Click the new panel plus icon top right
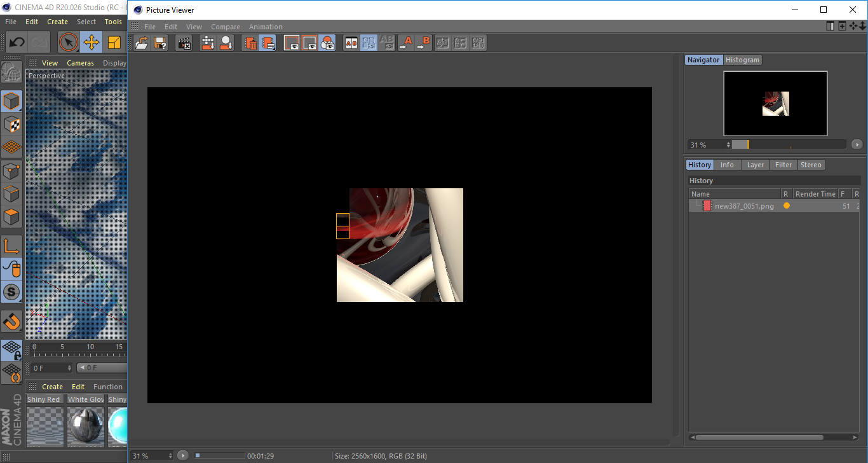 tap(842, 26)
